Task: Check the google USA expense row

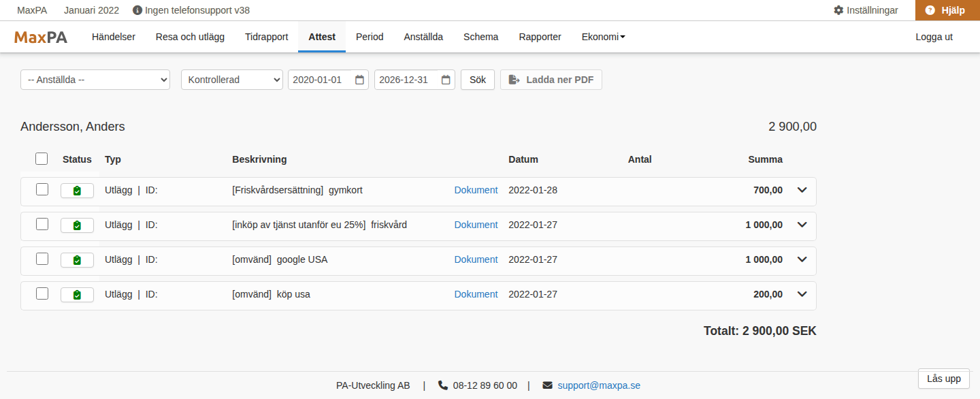Action: [x=42, y=259]
